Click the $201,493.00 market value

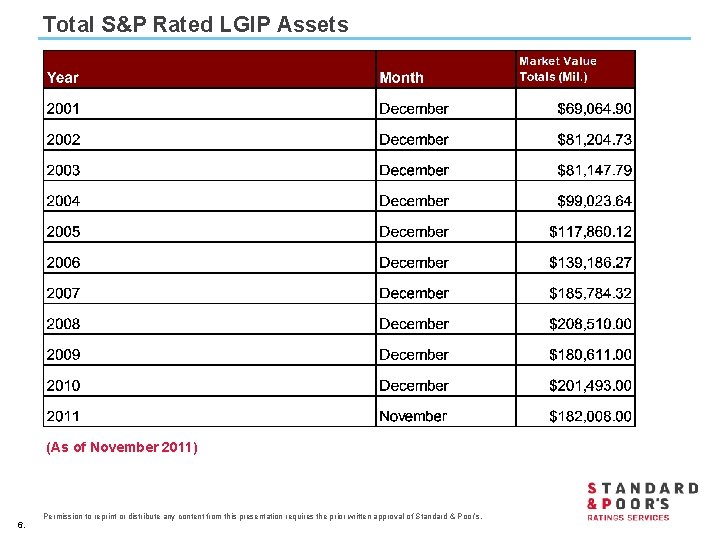tap(590, 385)
